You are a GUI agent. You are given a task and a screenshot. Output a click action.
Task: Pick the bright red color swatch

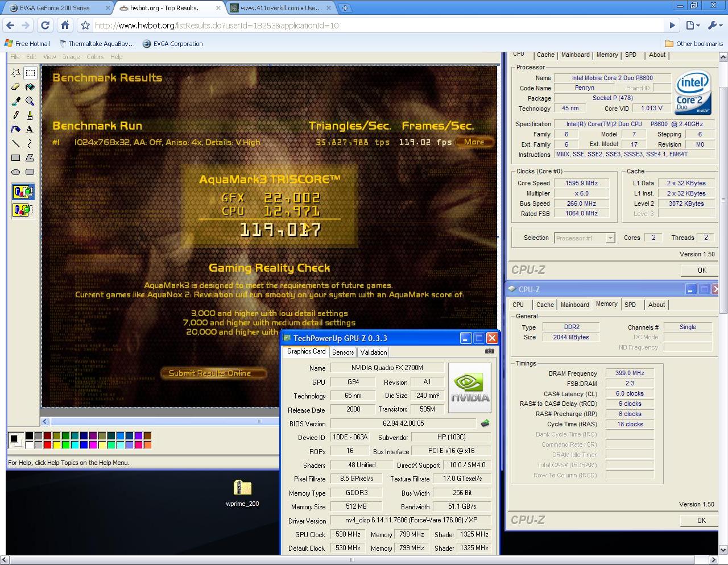point(48,445)
